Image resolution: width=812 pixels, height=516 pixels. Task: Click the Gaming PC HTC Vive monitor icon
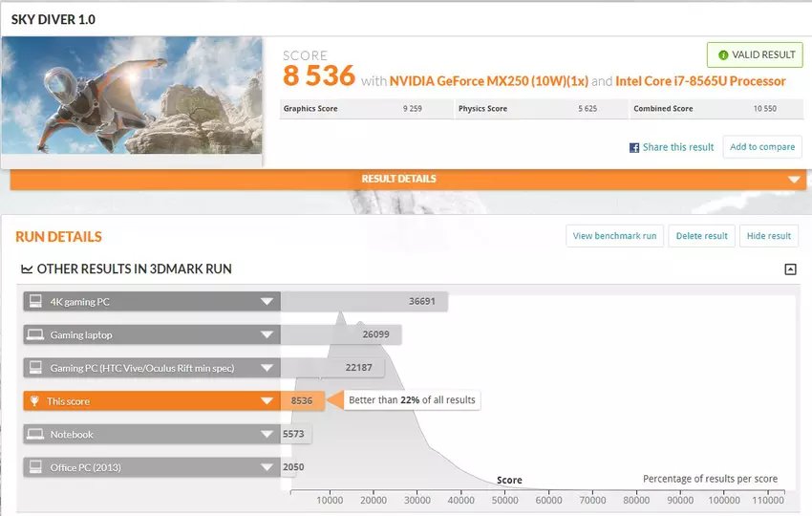[x=36, y=368]
